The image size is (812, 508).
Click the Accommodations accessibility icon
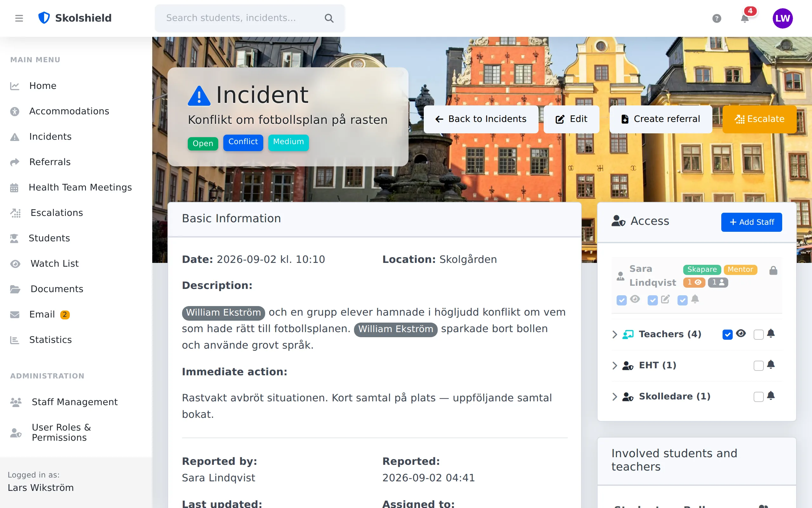[14, 111]
